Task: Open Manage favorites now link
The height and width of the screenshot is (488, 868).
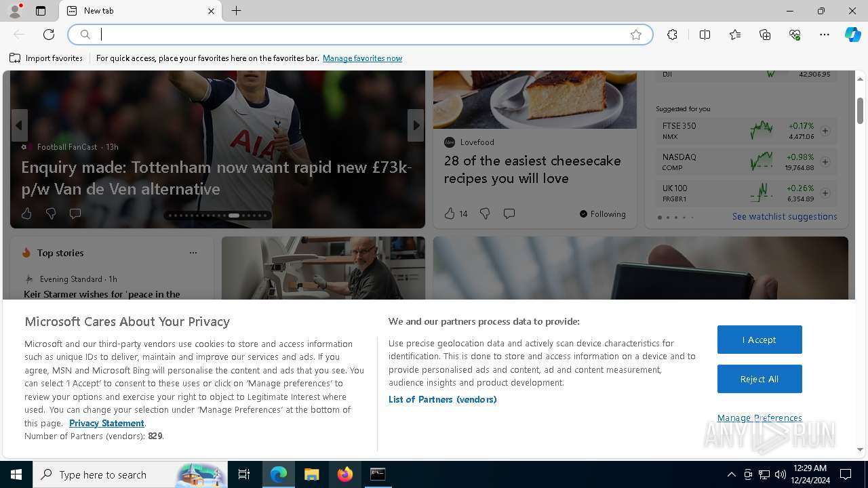Action: tap(362, 58)
